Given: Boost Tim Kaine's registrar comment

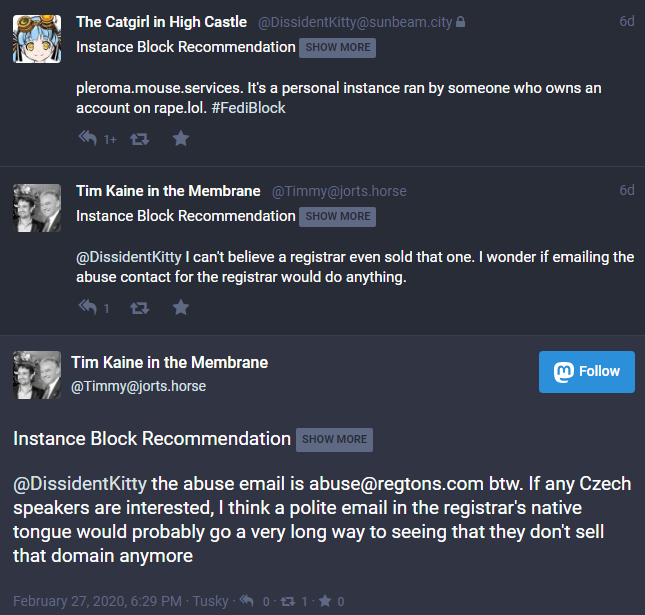Looking at the screenshot, I should coord(140,308).
